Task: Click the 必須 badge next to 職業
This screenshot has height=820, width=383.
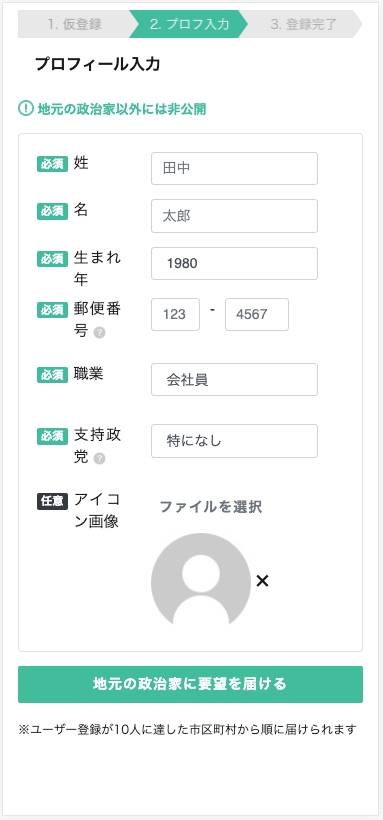Action: pyautogui.click(x=52, y=375)
